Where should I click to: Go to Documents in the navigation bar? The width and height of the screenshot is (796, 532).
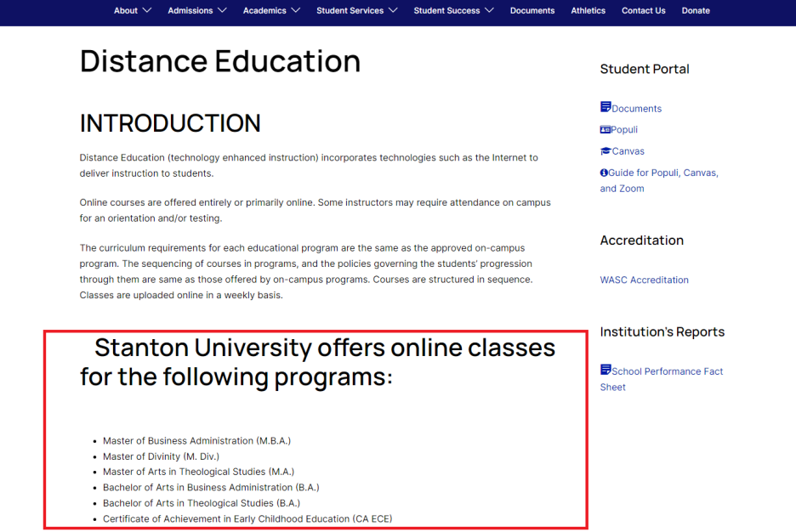pyautogui.click(x=532, y=11)
